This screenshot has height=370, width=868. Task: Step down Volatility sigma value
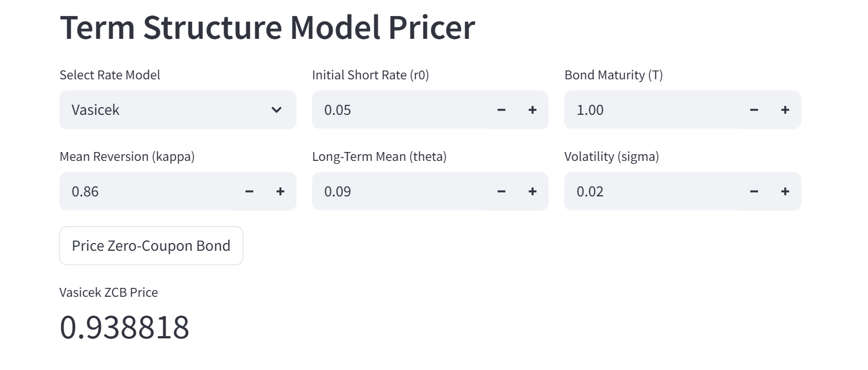(x=754, y=191)
